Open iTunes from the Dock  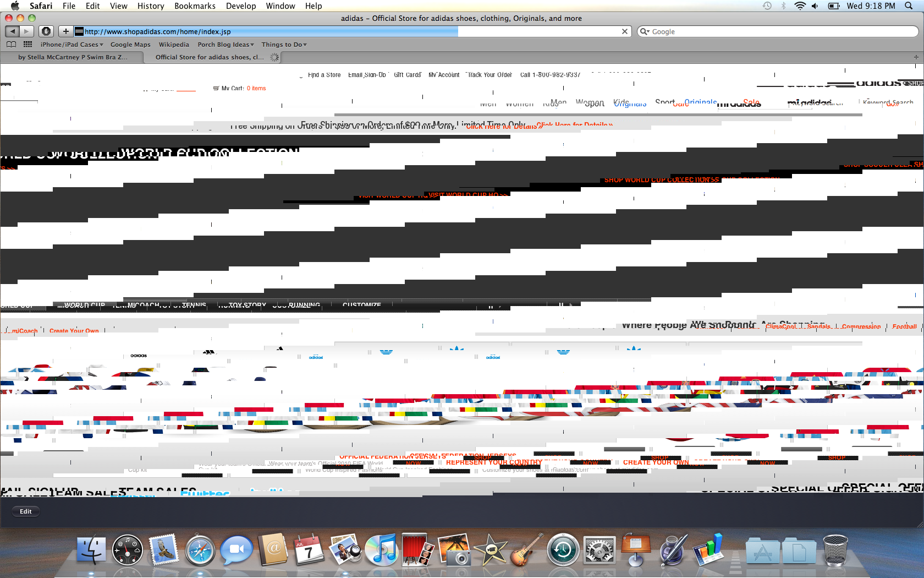coord(382,550)
